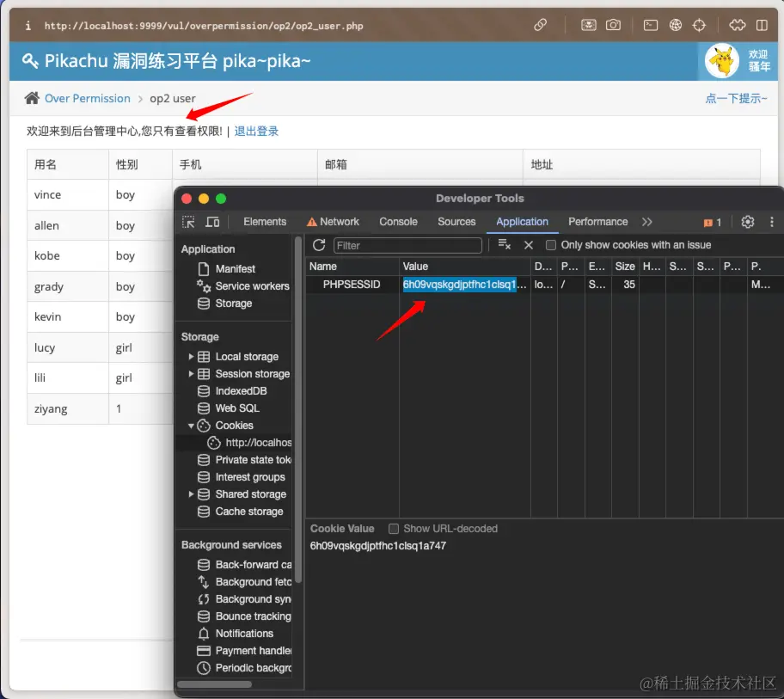Image resolution: width=784 pixels, height=699 pixels.
Task: Check Only show cookies with an issue
Action: point(550,245)
